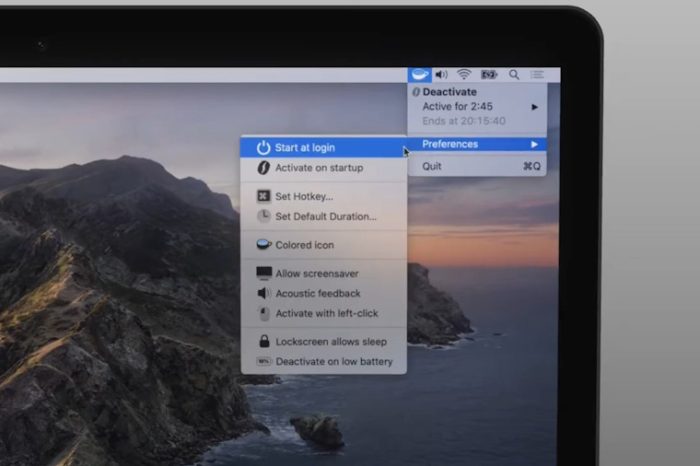Click the volume speaker icon in menu bar
Image resolution: width=700 pixels, height=466 pixels.
coord(441,74)
